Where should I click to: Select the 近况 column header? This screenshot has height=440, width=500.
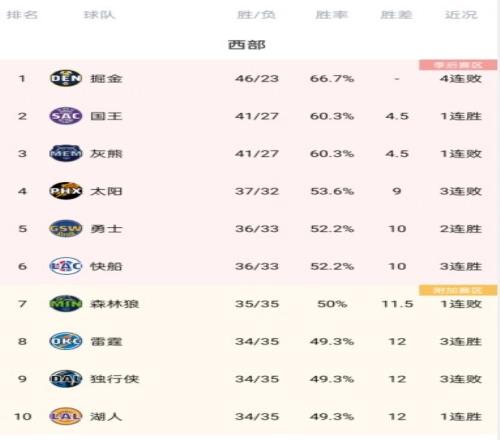pyautogui.click(x=461, y=15)
